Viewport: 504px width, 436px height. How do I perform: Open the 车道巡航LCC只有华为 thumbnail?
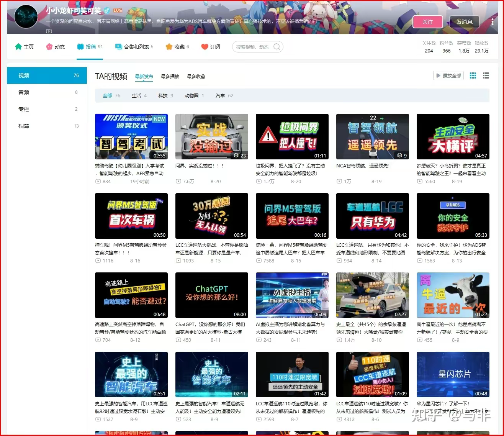pyautogui.click(x=373, y=216)
